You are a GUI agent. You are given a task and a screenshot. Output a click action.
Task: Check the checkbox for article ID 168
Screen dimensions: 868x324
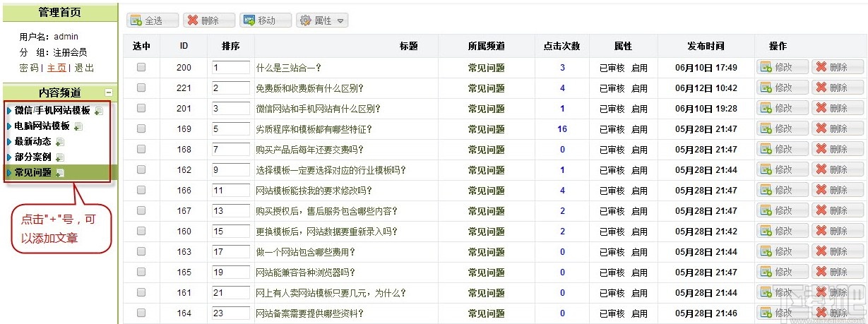[x=141, y=150]
